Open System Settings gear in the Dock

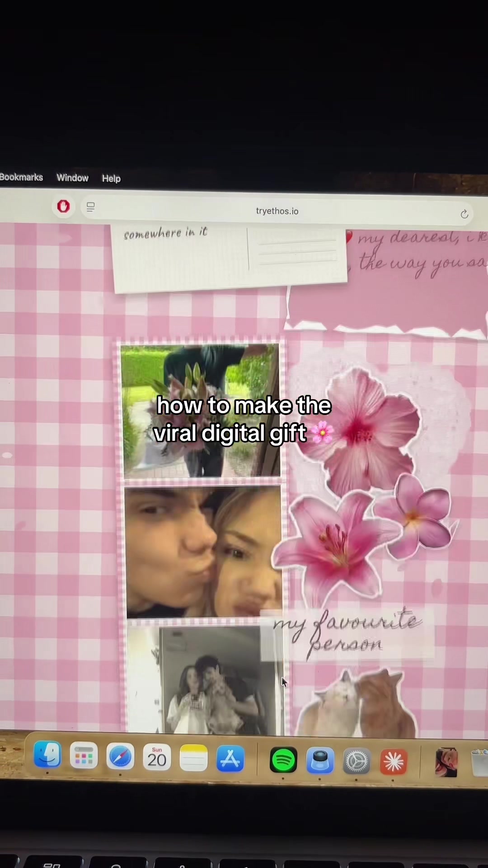tap(357, 762)
